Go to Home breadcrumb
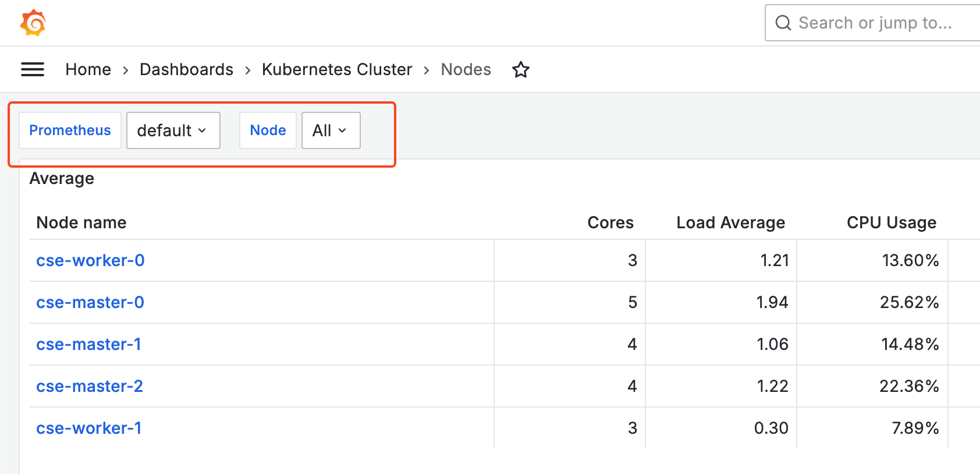The width and height of the screenshot is (980, 474). pyautogui.click(x=88, y=69)
